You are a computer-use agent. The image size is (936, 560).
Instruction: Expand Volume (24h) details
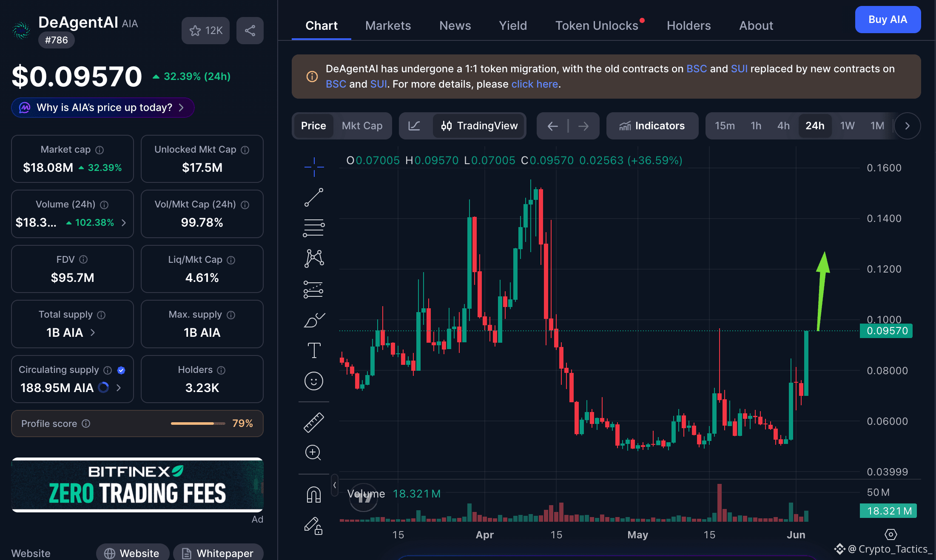point(124,223)
